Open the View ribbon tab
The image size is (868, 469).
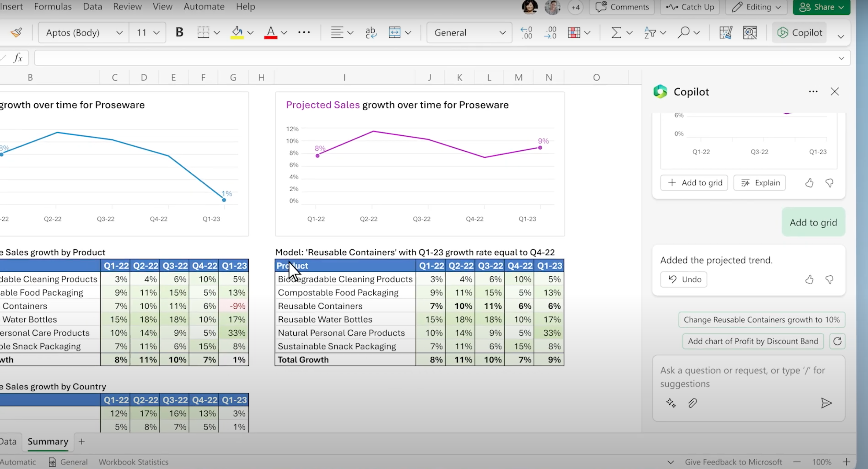(x=163, y=7)
